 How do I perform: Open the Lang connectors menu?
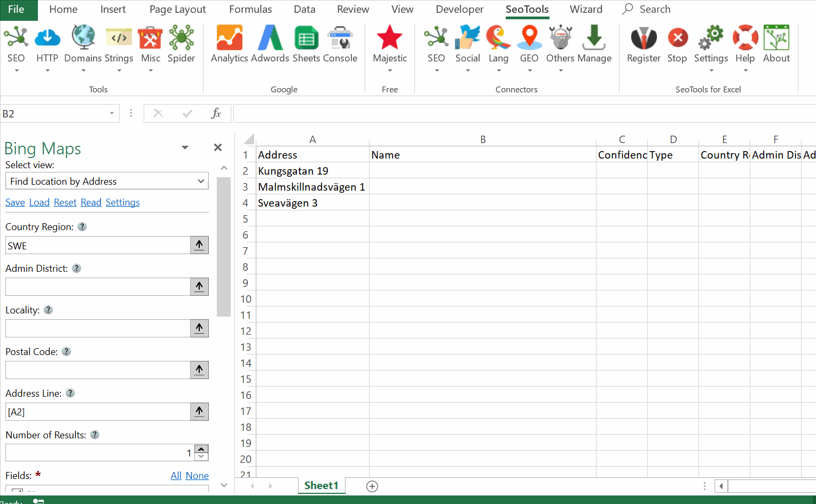[498, 48]
